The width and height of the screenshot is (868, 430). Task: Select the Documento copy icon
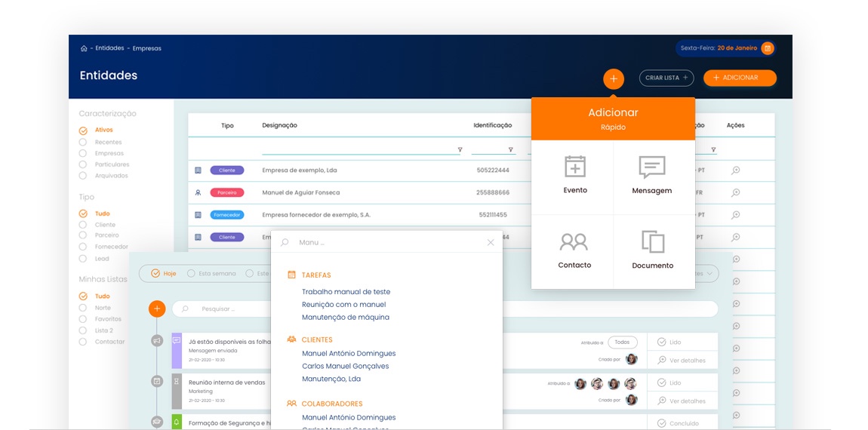tap(653, 242)
